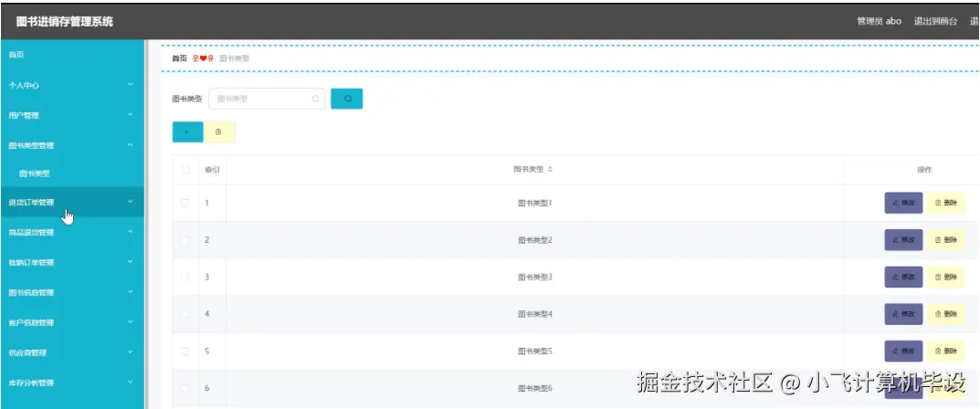Screen dimensions: 980x409
Task: Collapse the 图书类型管理 sidebar menu
Action: click(x=72, y=145)
